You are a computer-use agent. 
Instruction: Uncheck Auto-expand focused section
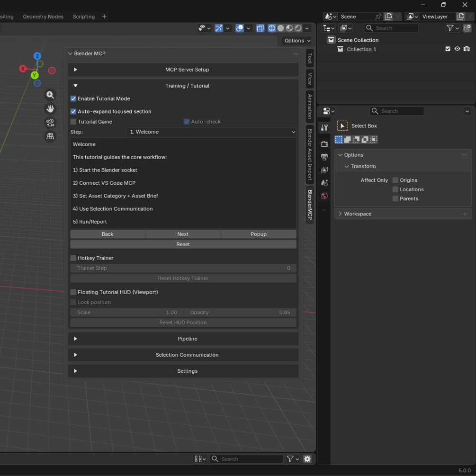coord(73,111)
